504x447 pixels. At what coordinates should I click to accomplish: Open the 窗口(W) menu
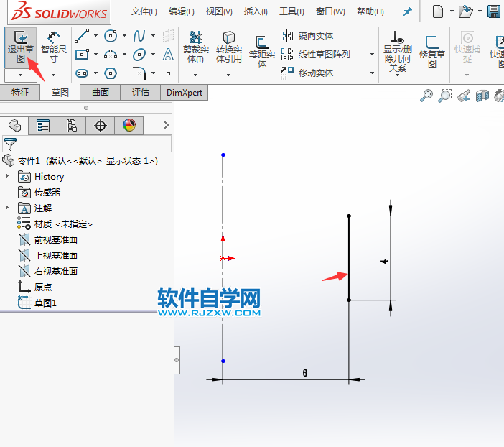[330, 11]
